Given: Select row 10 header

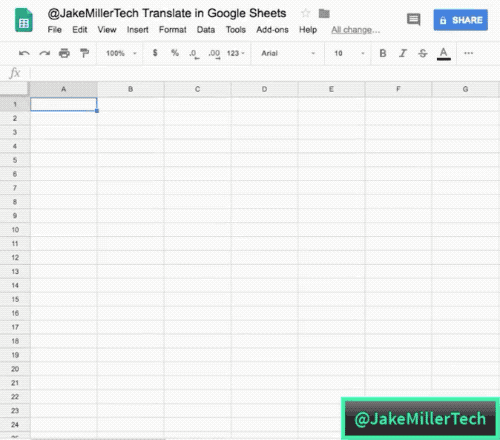Looking at the screenshot, I should [15, 230].
